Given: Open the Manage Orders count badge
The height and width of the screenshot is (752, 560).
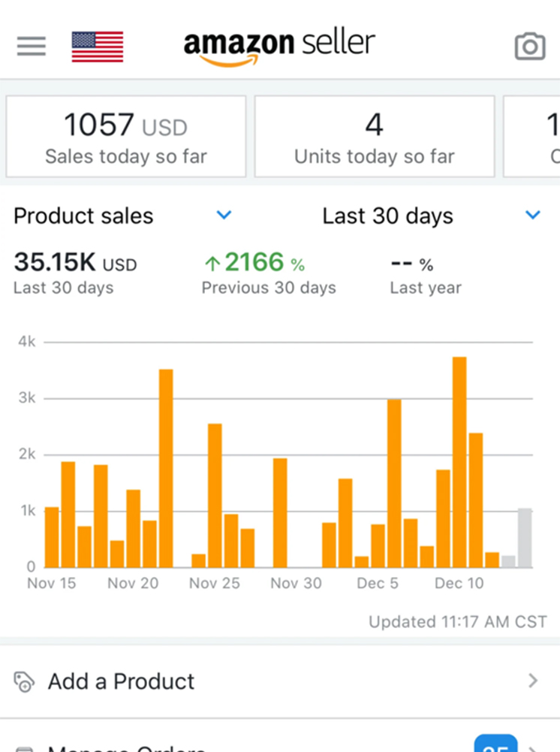Looking at the screenshot, I should tap(495, 744).
